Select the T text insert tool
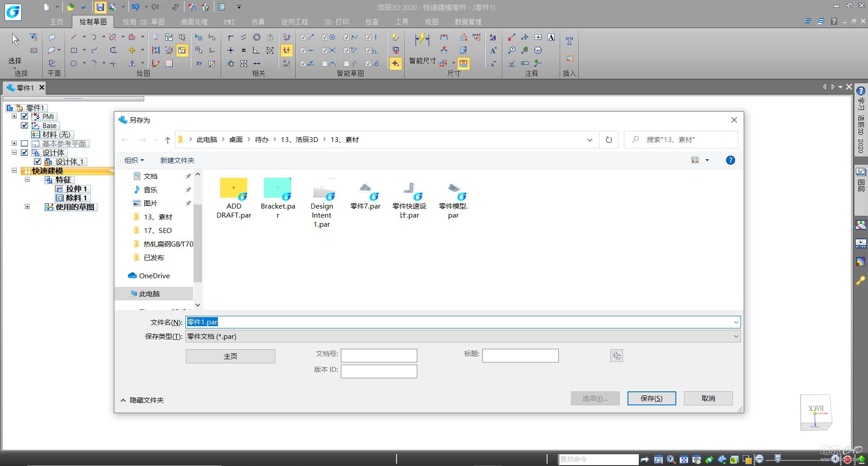Screen dimensions: 868x466 pos(569,41)
